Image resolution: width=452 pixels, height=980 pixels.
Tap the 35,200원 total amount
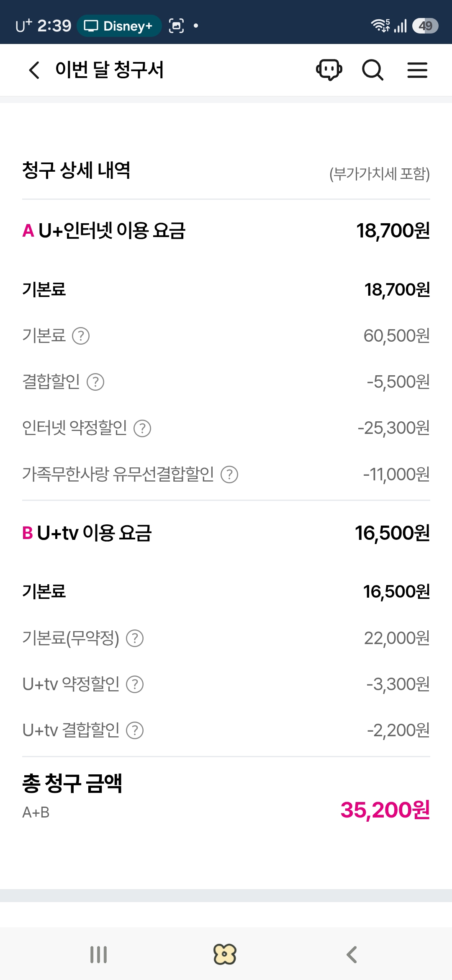[x=385, y=810]
